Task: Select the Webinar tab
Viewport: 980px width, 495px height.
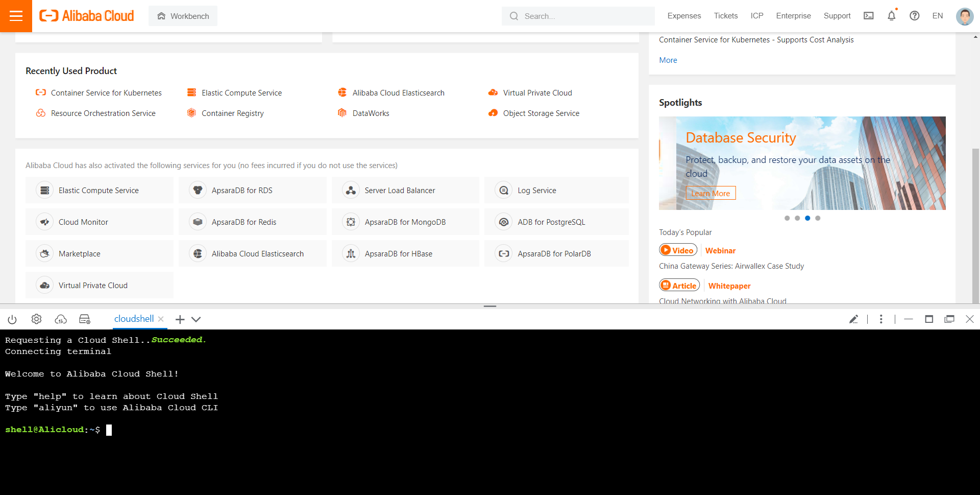Action: (720, 250)
